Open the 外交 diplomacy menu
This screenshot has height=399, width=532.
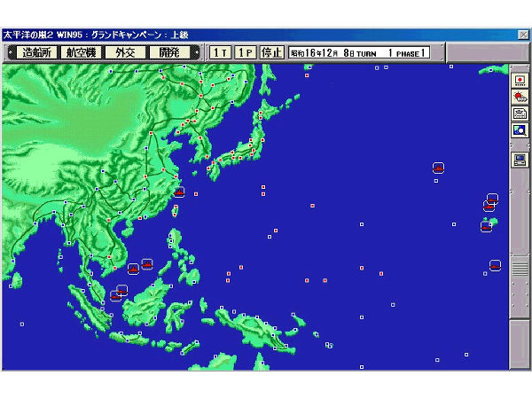pos(125,52)
